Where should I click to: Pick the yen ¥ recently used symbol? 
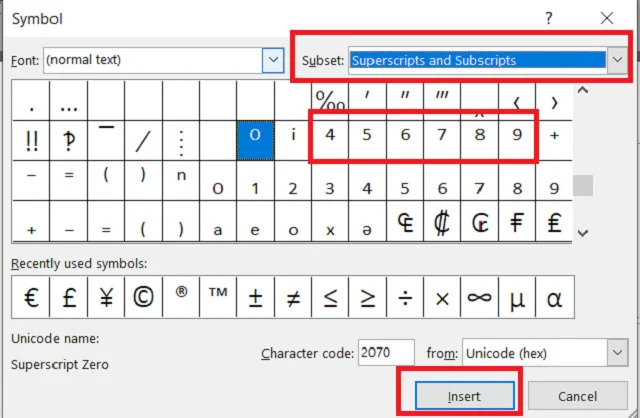(106, 297)
